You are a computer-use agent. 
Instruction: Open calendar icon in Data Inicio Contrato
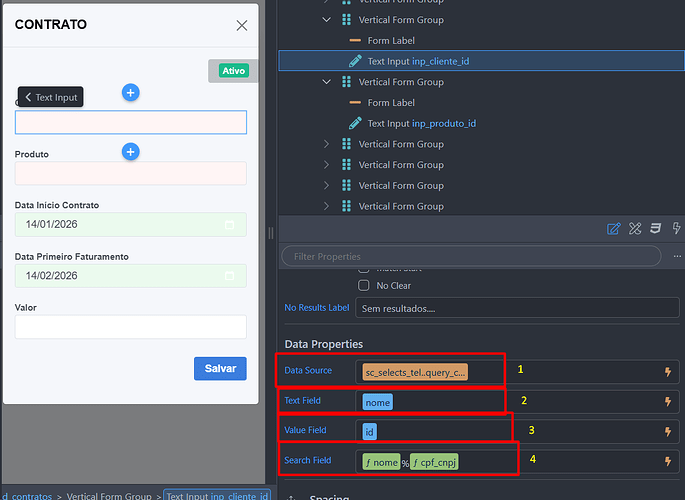coord(229,225)
